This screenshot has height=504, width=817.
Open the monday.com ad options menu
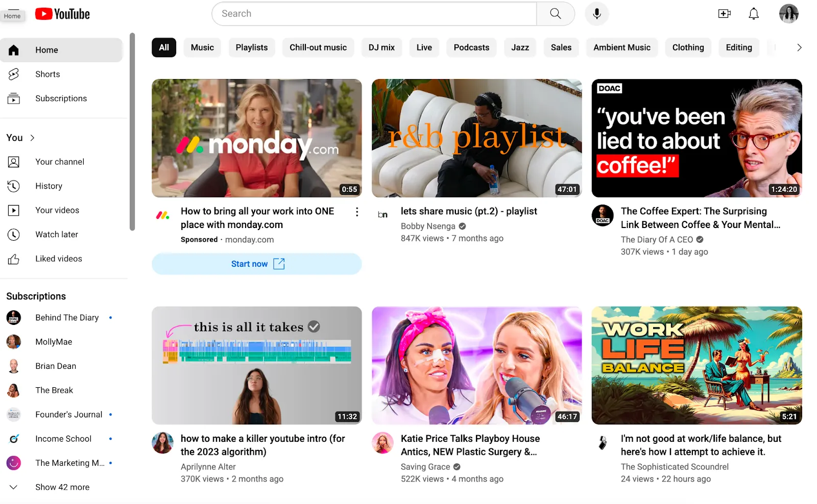coord(357,212)
